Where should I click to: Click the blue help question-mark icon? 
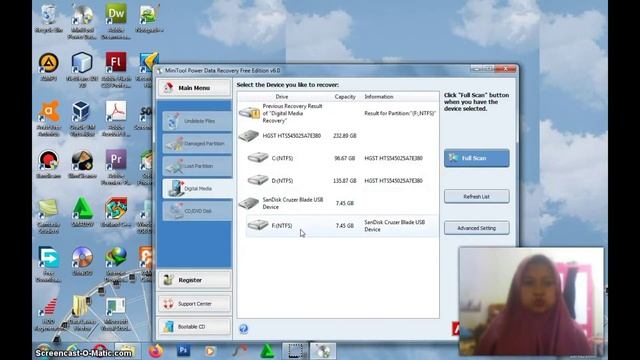244,329
